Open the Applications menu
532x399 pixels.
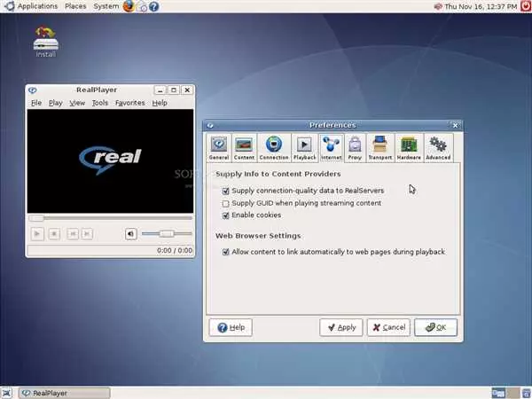[37, 6]
